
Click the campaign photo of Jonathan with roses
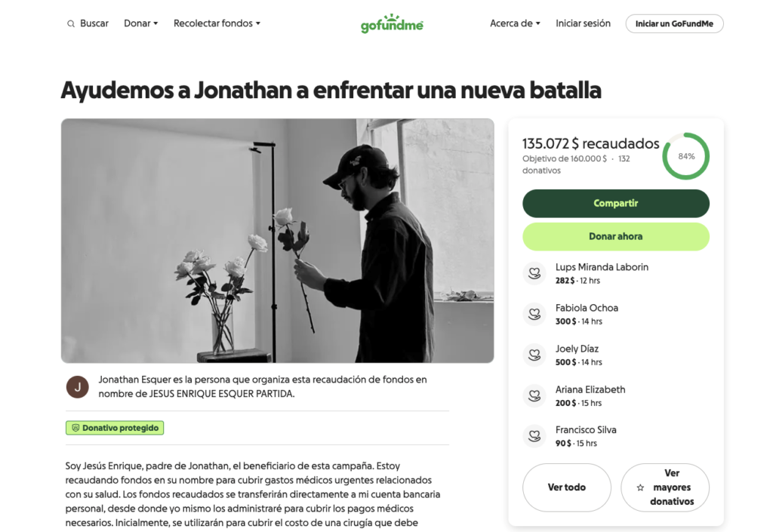pos(278,241)
